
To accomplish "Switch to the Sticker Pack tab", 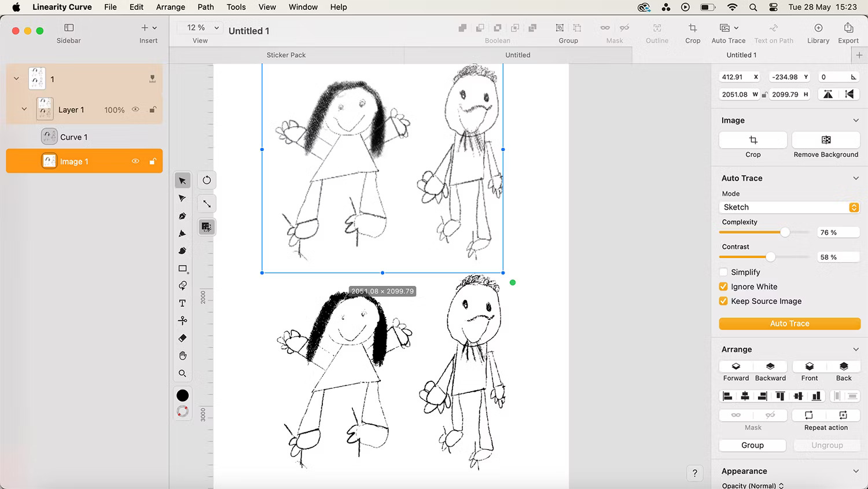I will (286, 54).
